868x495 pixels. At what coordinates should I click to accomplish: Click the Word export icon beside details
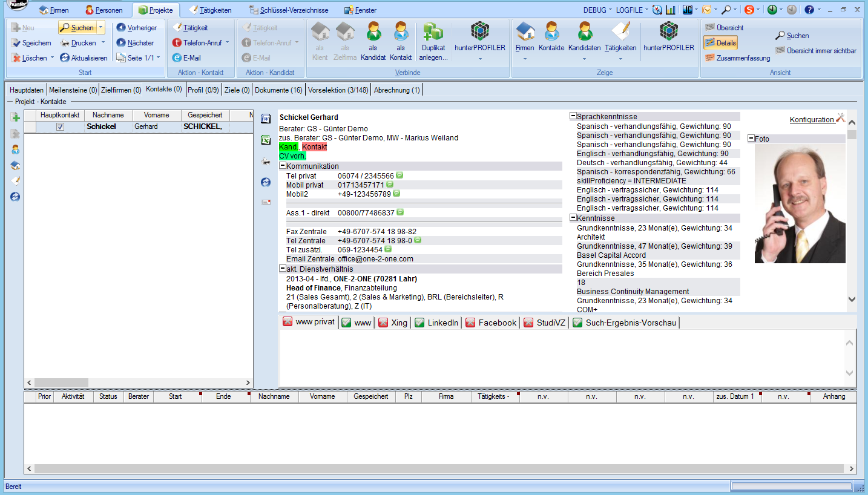265,119
